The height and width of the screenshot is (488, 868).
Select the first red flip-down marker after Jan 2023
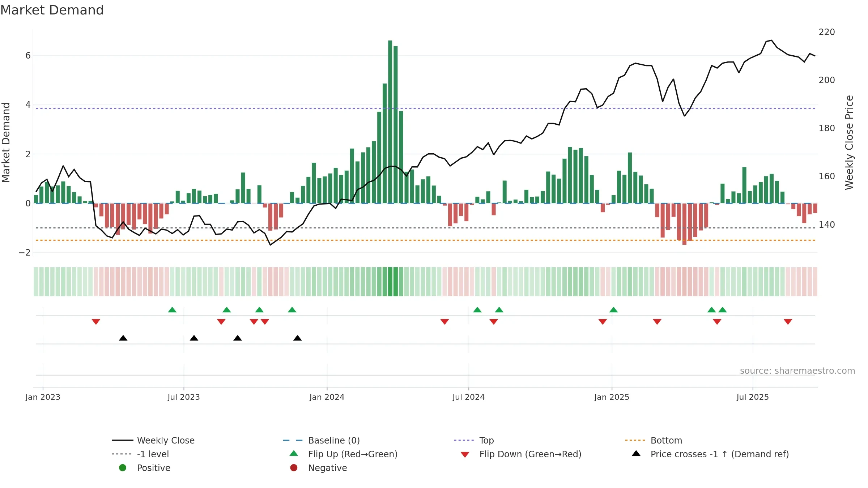96,322
